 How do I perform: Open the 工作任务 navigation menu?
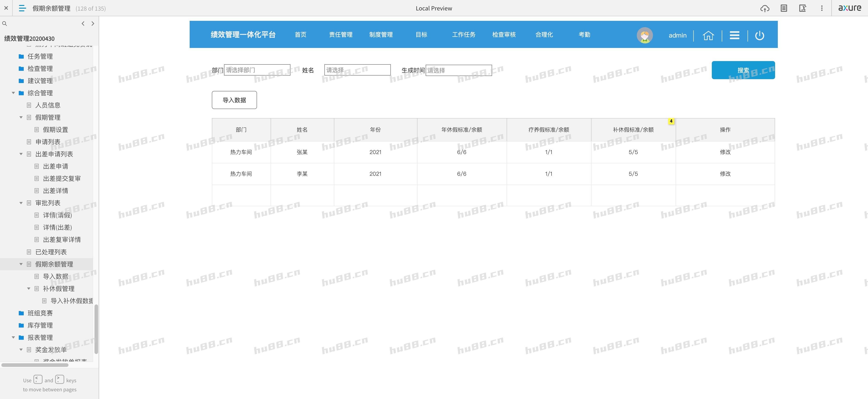(x=463, y=35)
